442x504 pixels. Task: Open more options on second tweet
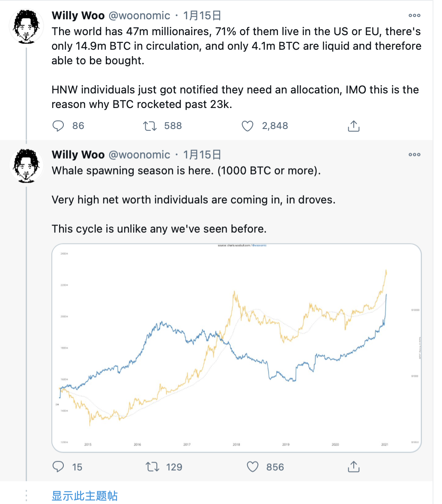tap(415, 155)
